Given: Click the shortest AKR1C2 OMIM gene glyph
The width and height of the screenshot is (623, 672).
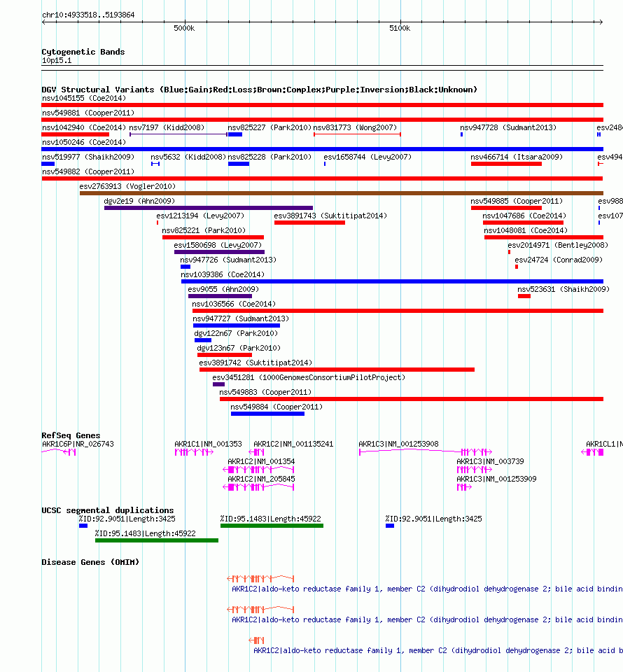Looking at the screenshot, I should [x=256, y=640].
